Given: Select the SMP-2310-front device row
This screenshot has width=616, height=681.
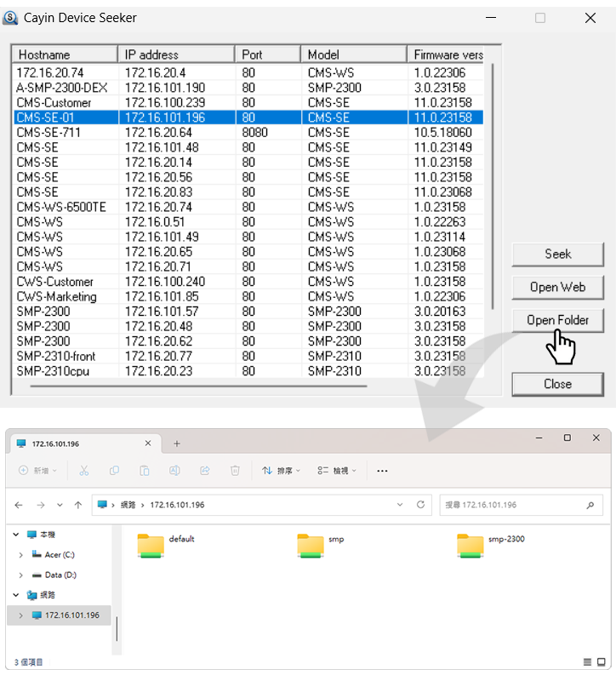Looking at the screenshot, I should pos(248,357).
